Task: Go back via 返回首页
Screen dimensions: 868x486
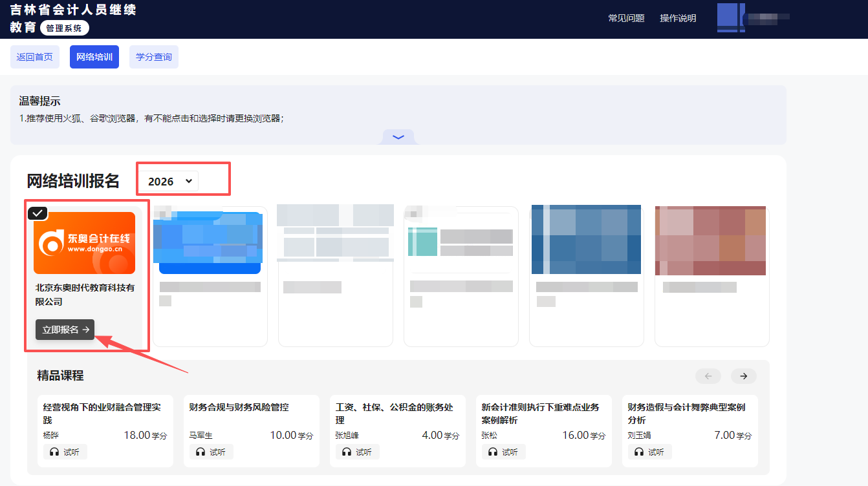Action: (35, 57)
